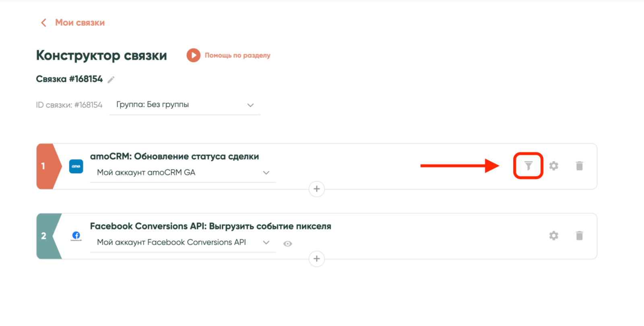
Task: Select step 1 orange number badge
Action: 44,166
